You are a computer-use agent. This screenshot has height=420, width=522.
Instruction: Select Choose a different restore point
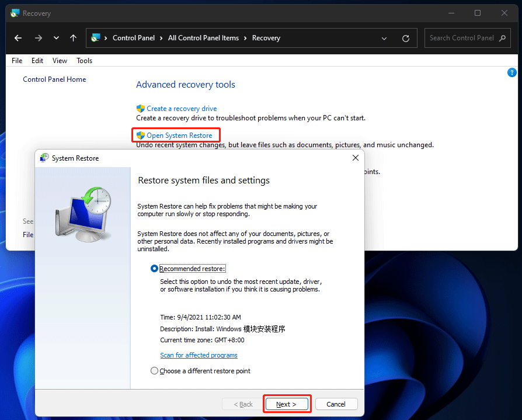(x=154, y=370)
